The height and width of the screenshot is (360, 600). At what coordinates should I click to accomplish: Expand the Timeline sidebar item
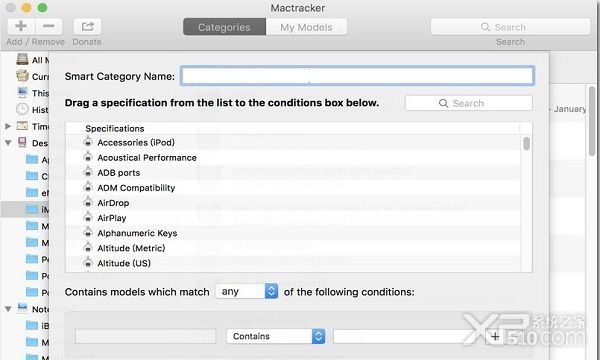coord(8,126)
